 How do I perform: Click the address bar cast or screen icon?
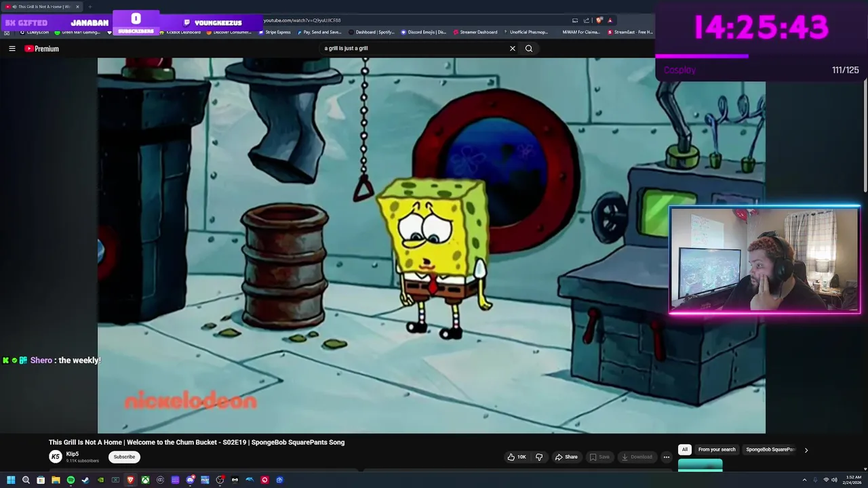click(575, 20)
